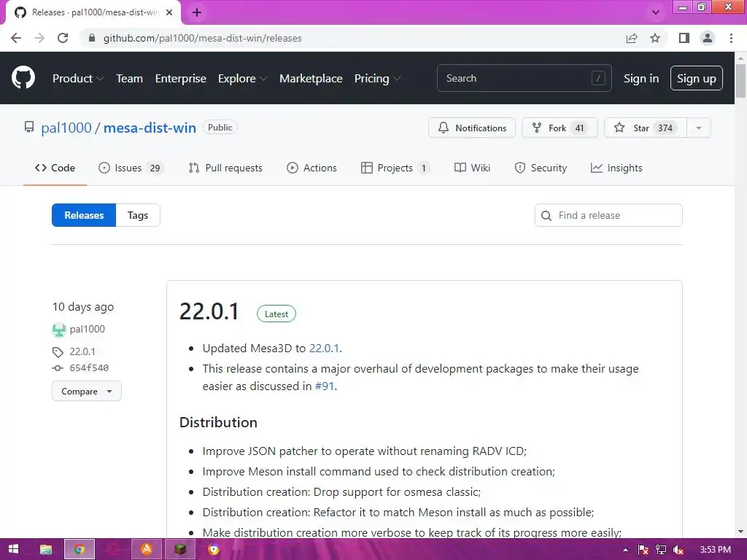Click the magnifier icon in Find a release
Screen dimensions: 747x560
point(546,216)
